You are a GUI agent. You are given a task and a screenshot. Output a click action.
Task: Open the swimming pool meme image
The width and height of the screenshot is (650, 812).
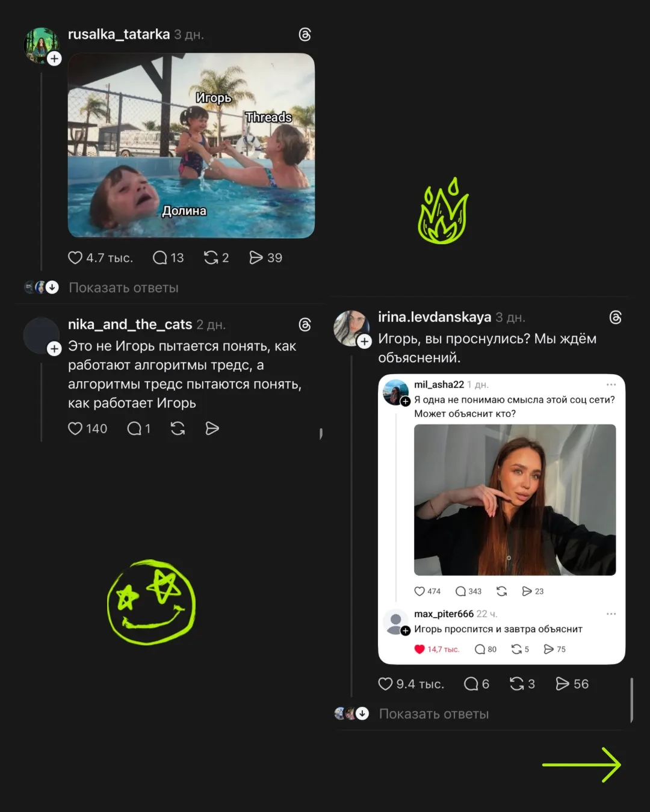(x=191, y=146)
